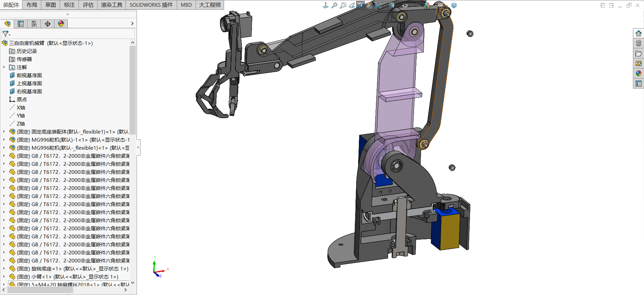The height and width of the screenshot is (295, 644).
Task: Expand the MG996舵机(默认)-1 component node
Action: coord(4,140)
